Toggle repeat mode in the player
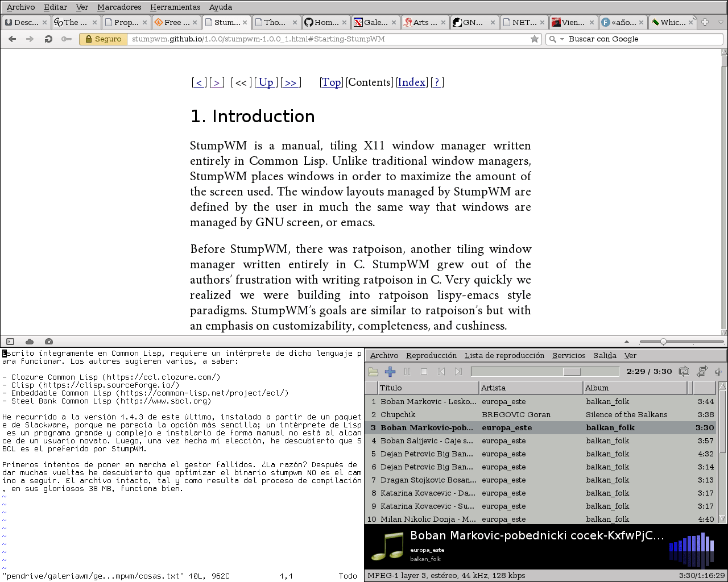Screen dimensions: 728x582 click(x=684, y=372)
